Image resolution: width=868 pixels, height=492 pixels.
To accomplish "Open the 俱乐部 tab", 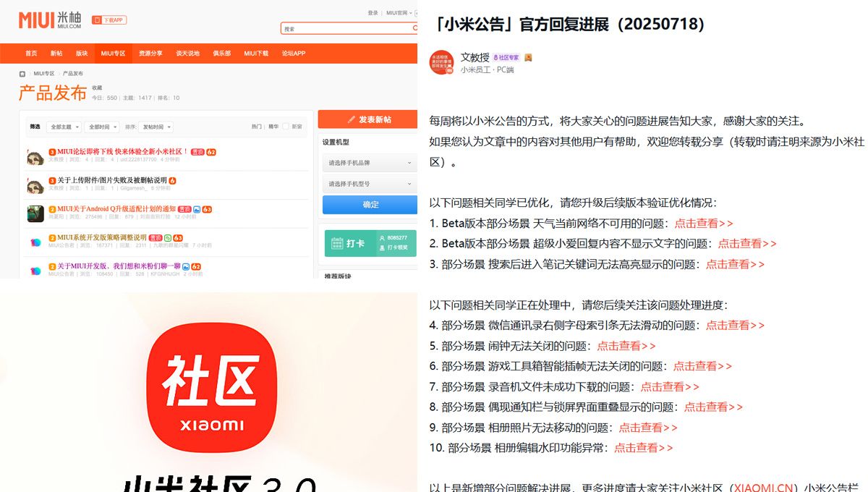I will tap(221, 54).
